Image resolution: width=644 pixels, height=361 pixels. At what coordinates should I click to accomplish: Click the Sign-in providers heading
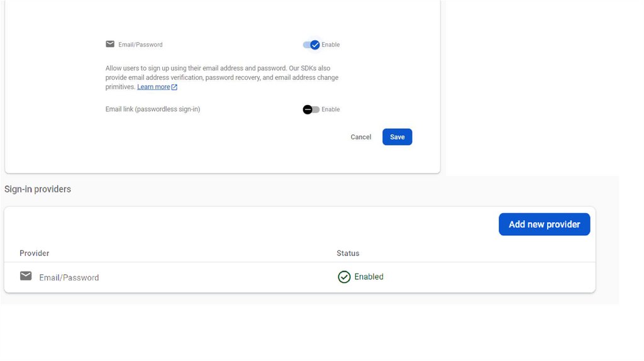click(x=38, y=189)
